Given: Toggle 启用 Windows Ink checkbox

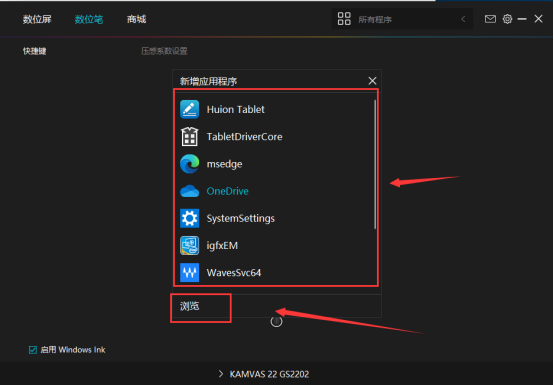Looking at the screenshot, I should (33, 350).
